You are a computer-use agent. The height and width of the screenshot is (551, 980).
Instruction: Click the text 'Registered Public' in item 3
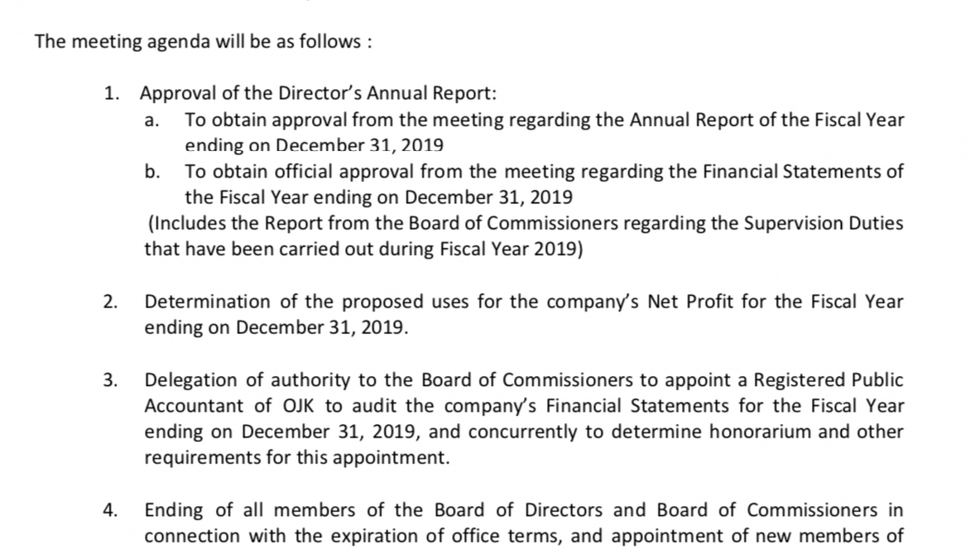coord(828,380)
